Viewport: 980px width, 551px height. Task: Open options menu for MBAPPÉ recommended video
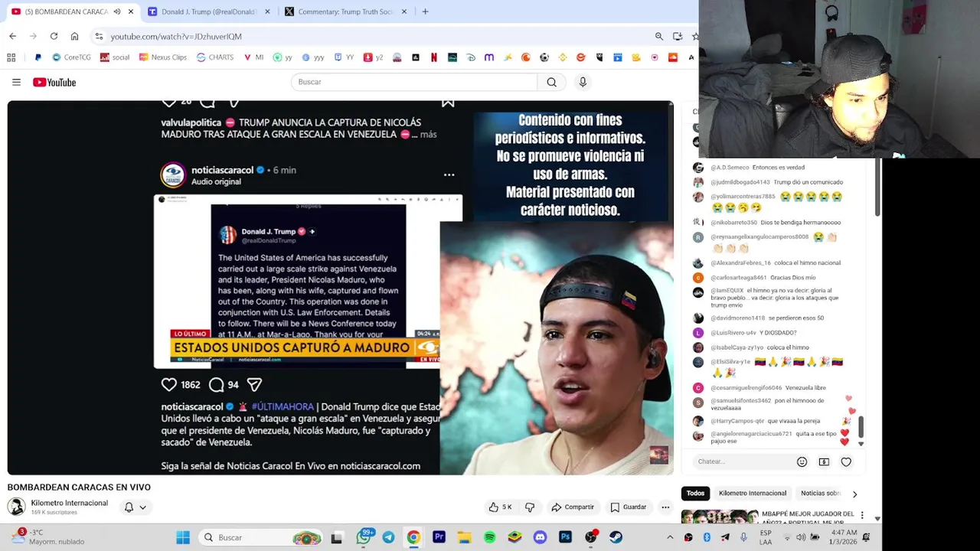coord(862,515)
